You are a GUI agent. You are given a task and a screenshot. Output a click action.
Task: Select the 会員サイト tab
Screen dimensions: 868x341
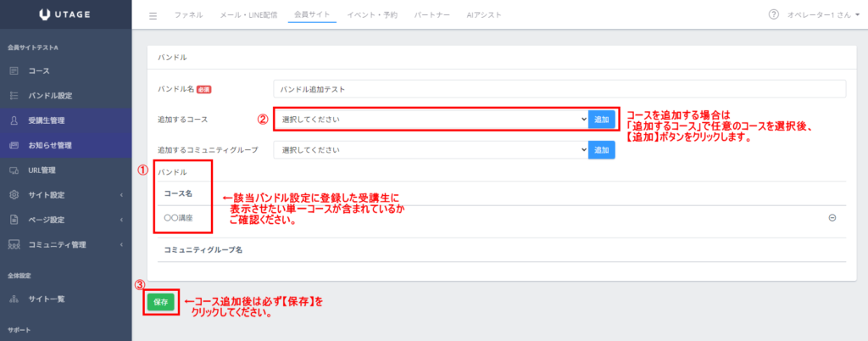tap(312, 15)
